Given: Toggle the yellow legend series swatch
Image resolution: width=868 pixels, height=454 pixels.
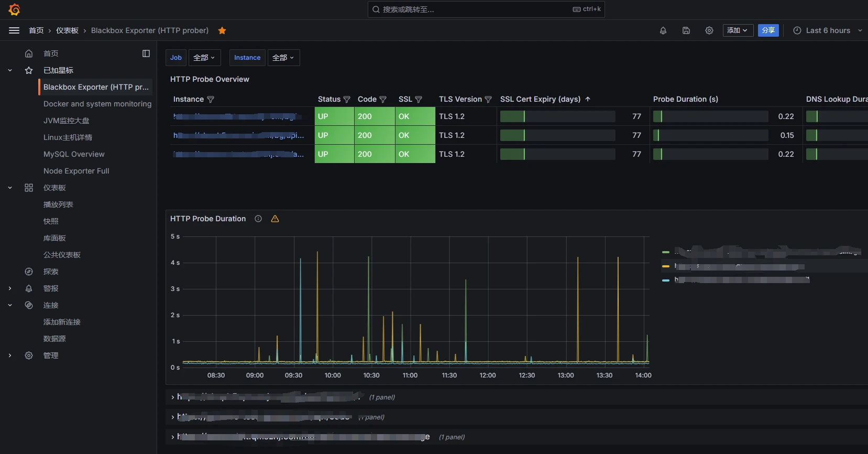Looking at the screenshot, I should 666,266.
